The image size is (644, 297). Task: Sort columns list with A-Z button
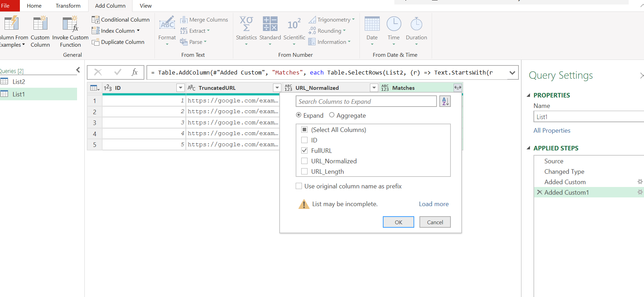pos(445,101)
